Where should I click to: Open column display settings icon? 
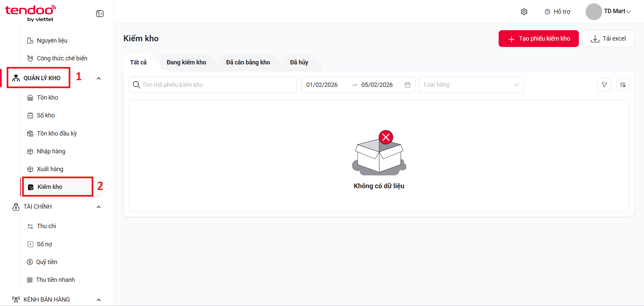[x=623, y=85]
